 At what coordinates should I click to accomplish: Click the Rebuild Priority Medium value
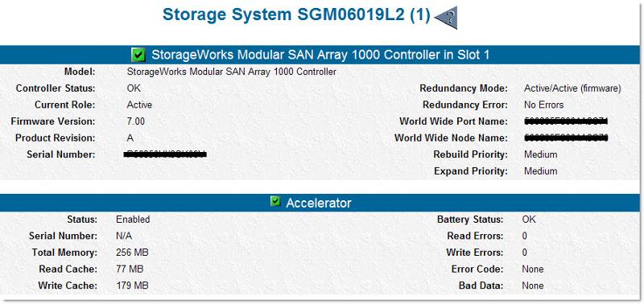coord(540,154)
